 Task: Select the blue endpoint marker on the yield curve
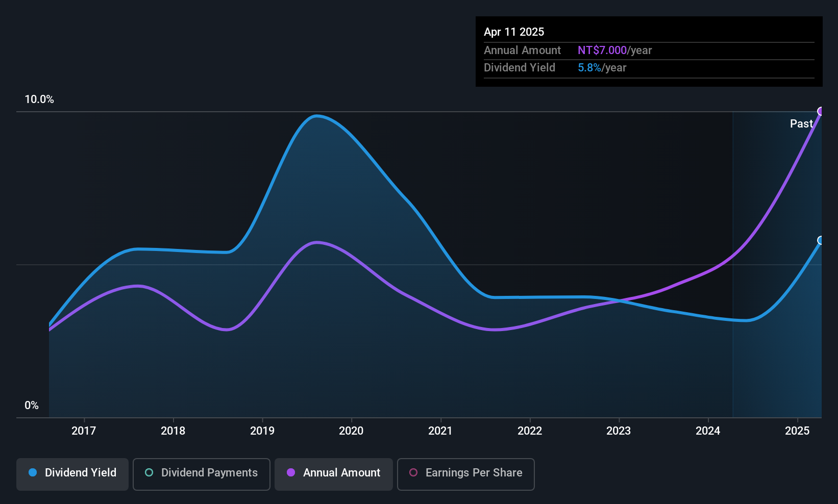click(x=821, y=240)
